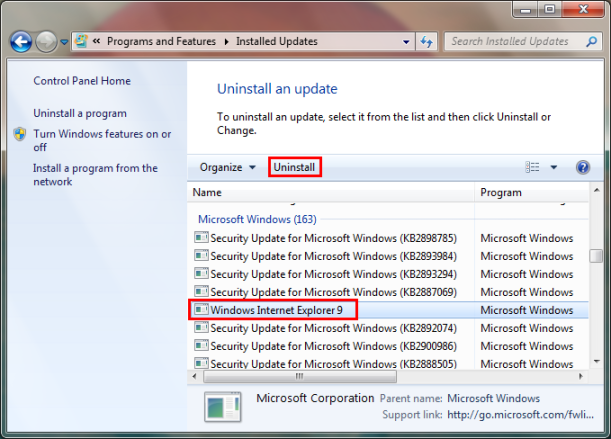The image size is (611, 439).
Task: Click Microsoft Windows program cell for KB2898785
Action: click(527, 238)
